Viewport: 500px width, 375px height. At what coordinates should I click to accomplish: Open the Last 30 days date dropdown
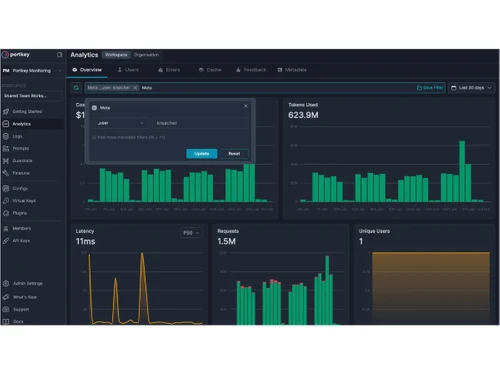pyautogui.click(x=472, y=88)
